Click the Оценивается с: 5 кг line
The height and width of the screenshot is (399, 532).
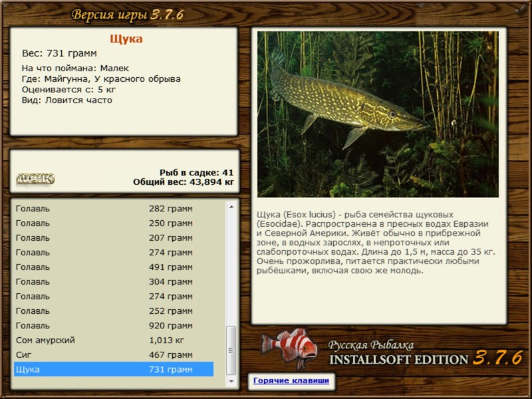[x=69, y=90]
